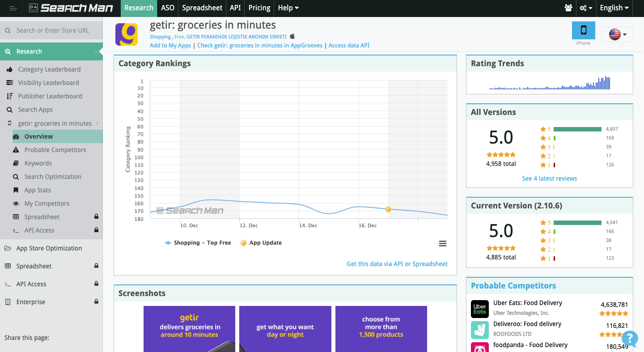Screen dimensions: 644x352
Task: Click the Rating Trends bar chart
Action: (x=550, y=83)
